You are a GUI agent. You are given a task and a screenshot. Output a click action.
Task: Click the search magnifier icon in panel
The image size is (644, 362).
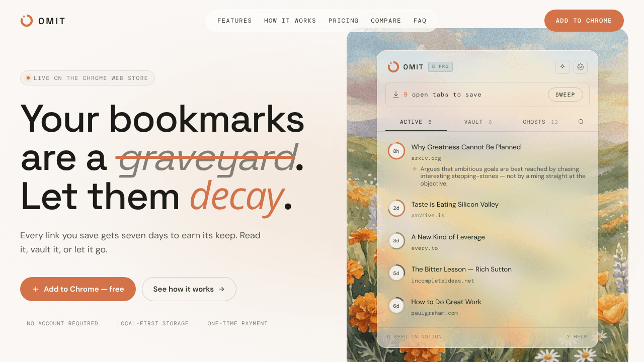coord(581,122)
